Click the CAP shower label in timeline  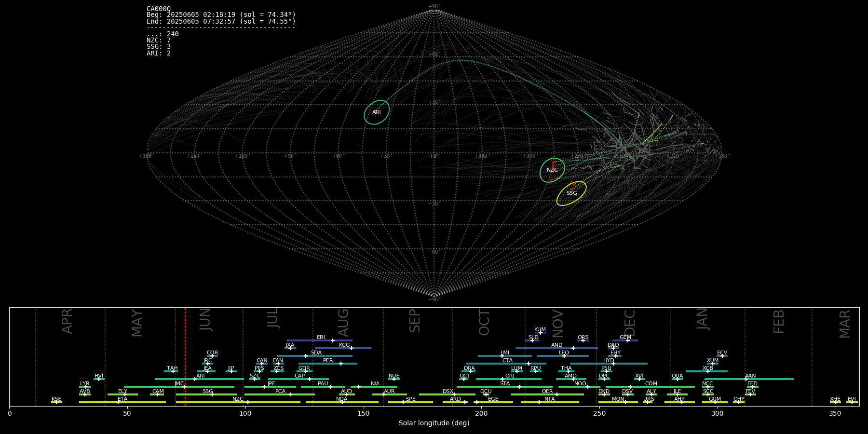[x=299, y=376]
